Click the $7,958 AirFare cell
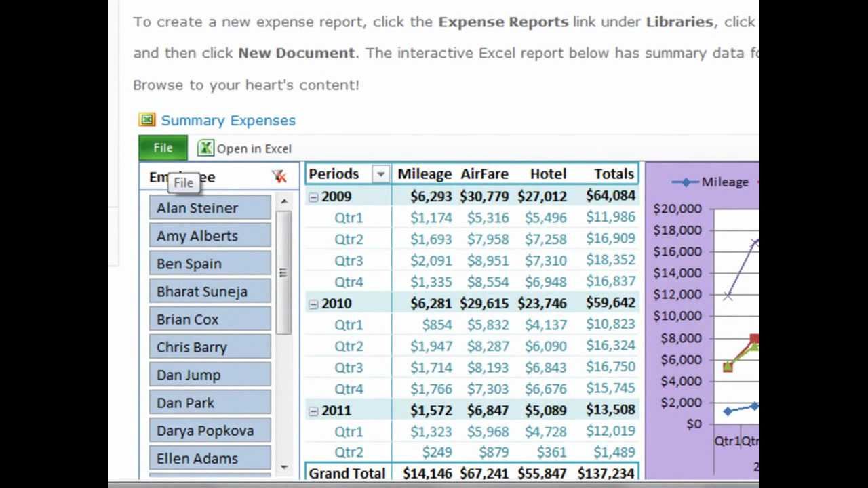 pos(488,239)
